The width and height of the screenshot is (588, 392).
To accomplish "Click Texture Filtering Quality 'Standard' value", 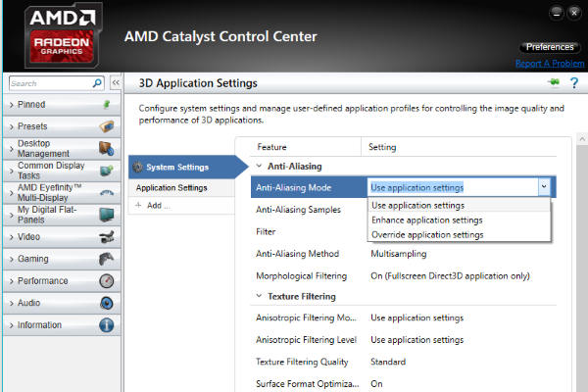I will coord(388,362).
